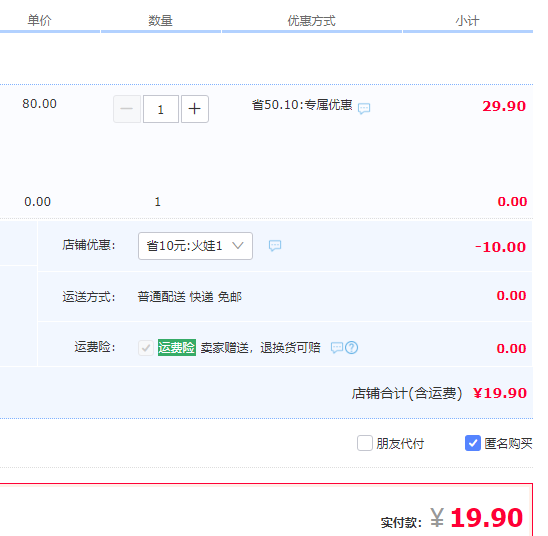
Task: Open the 运费险 comment bubble icon
Action: click(x=337, y=348)
